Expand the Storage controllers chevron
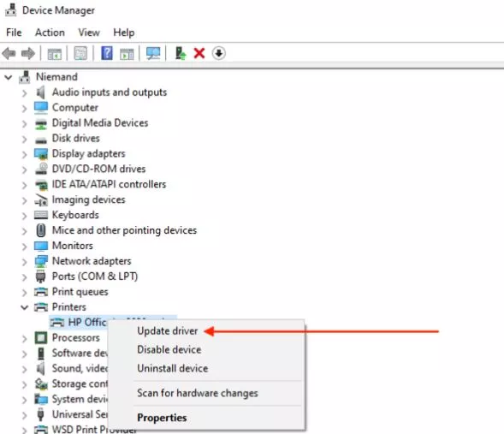 point(25,384)
